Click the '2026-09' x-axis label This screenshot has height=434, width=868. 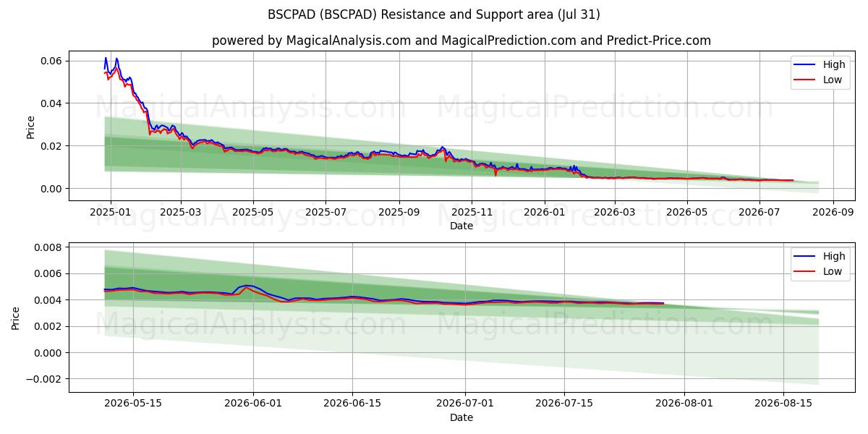pyautogui.click(x=833, y=213)
